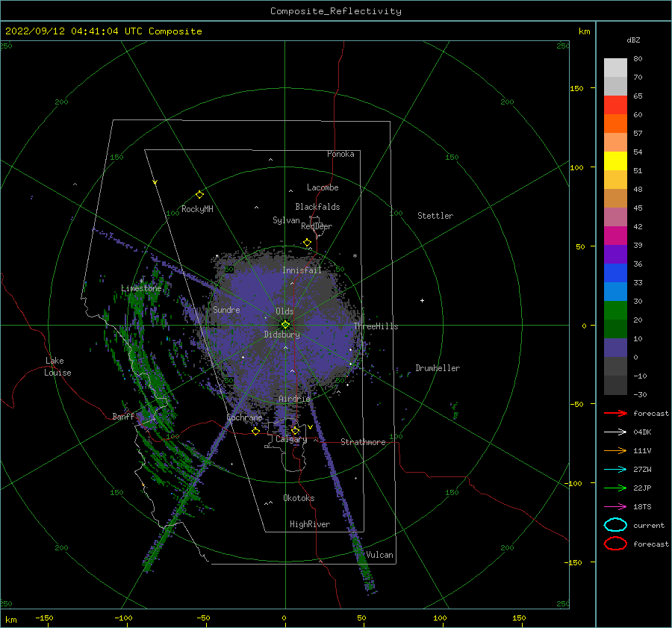Click the Sundre label

(x=226, y=309)
